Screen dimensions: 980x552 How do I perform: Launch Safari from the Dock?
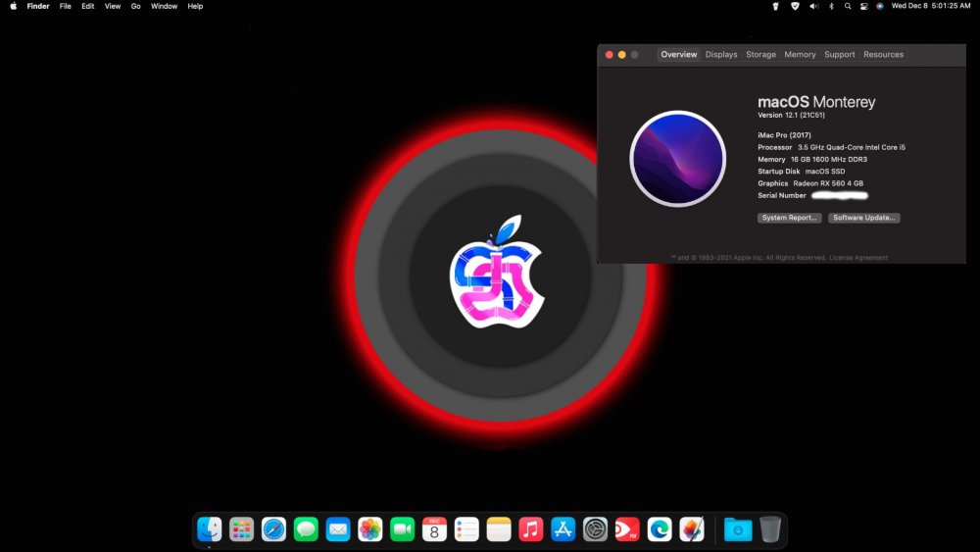(273, 529)
